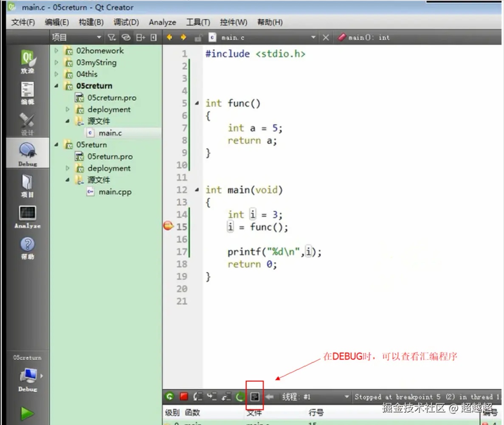Collapse the main(void) code fold arrow
The height and width of the screenshot is (425, 504).
click(197, 190)
